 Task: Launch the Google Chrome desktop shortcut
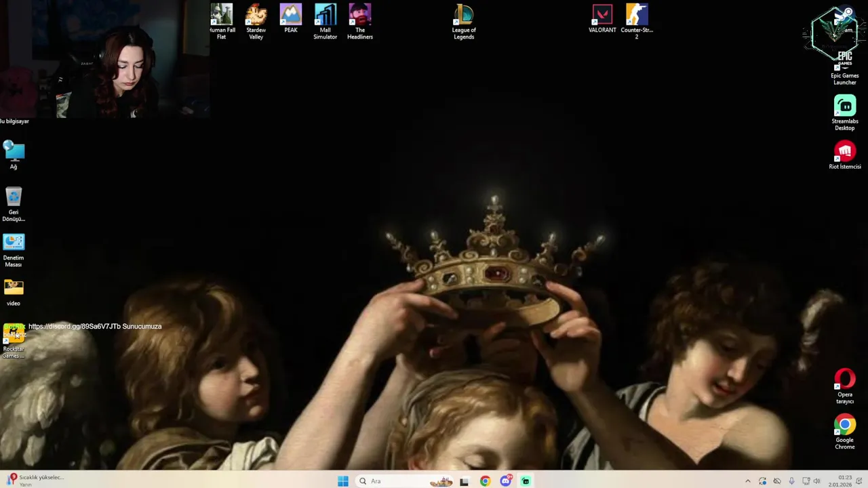point(845,432)
